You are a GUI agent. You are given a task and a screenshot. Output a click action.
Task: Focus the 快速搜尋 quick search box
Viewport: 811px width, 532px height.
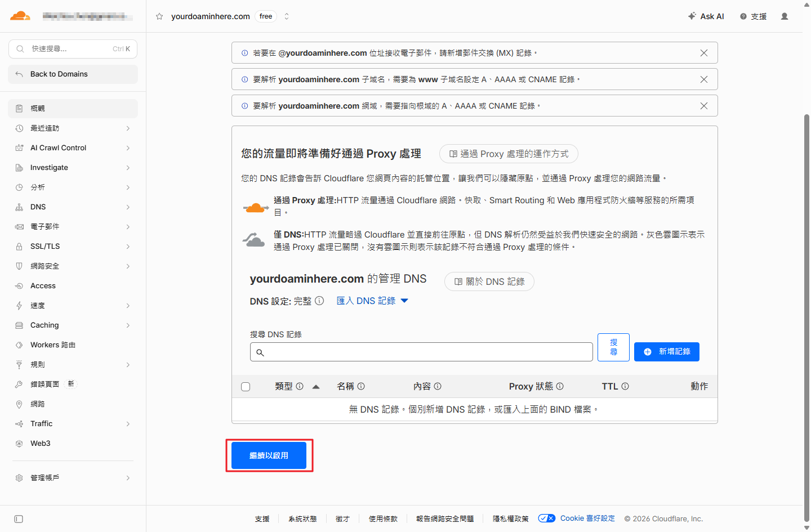tap(73, 49)
